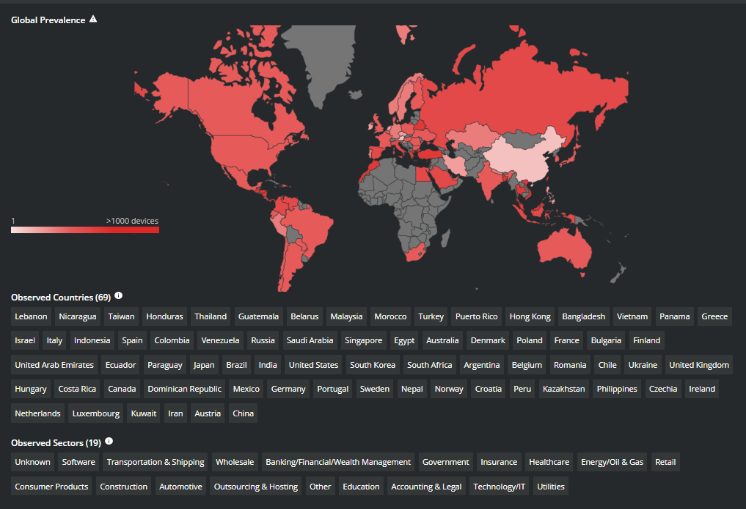Open the Observed Countries info icon

[x=118, y=296]
